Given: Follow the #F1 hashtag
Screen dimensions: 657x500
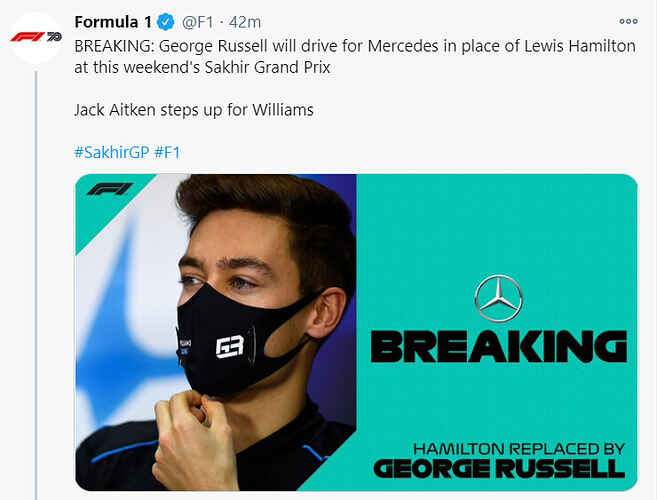Looking at the screenshot, I should (x=167, y=152).
